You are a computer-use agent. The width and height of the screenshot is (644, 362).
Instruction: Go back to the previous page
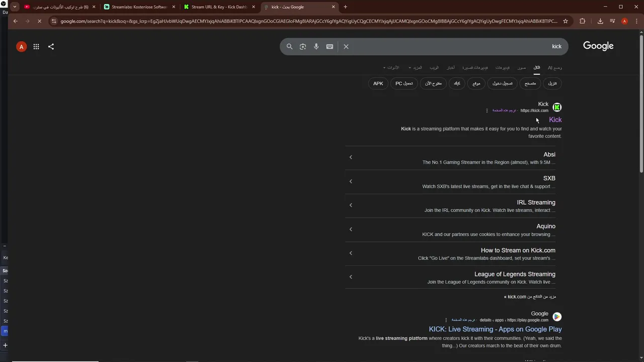click(15, 21)
